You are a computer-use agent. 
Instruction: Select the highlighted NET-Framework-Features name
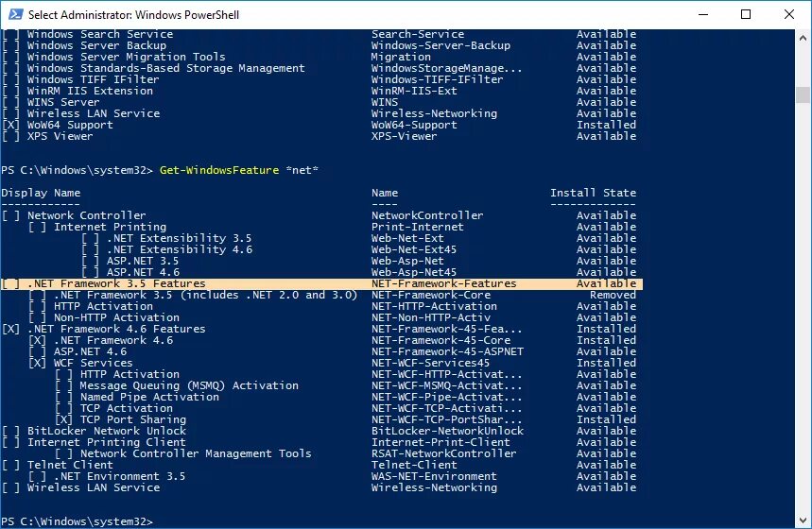(443, 283)
